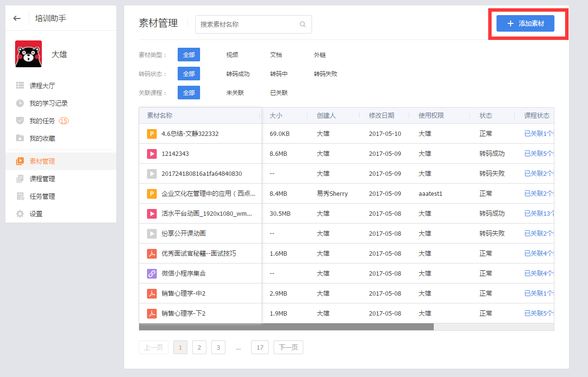Click the PPT icon of 企业文化在管理中的应用

coord(152,193)
